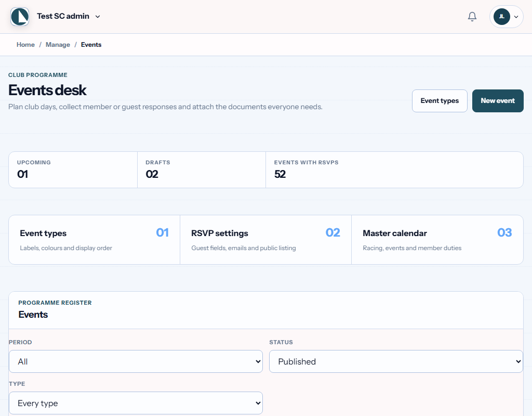This screenshot has width=532, height=416.
Task: Open the Status dropdown set to Published
Action: (x=396, y=361)
